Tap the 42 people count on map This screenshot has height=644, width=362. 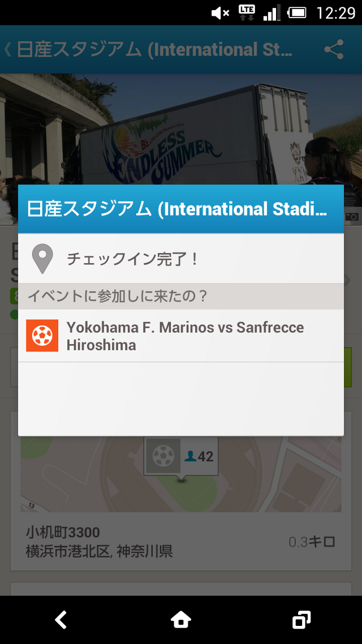pyautogui.click(x=199, y=456)
